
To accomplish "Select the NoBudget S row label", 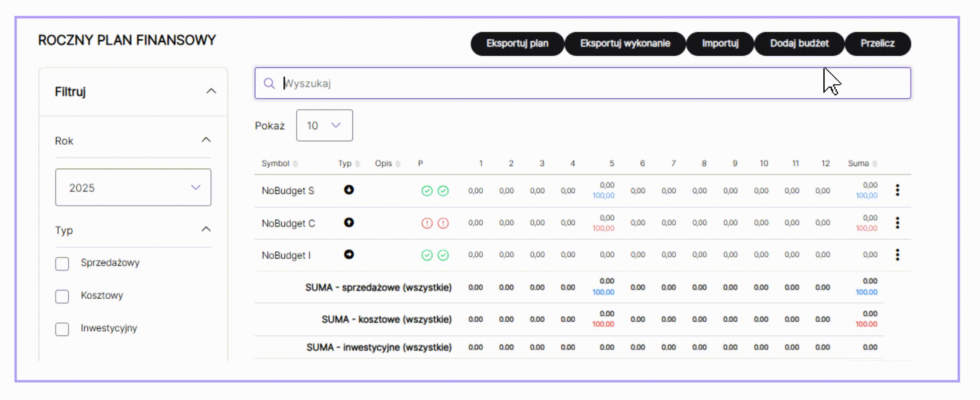I will (288, 191).
